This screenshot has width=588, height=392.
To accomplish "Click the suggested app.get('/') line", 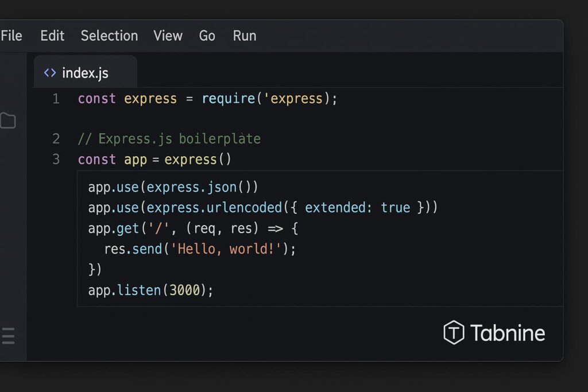I will coord(193,228).
